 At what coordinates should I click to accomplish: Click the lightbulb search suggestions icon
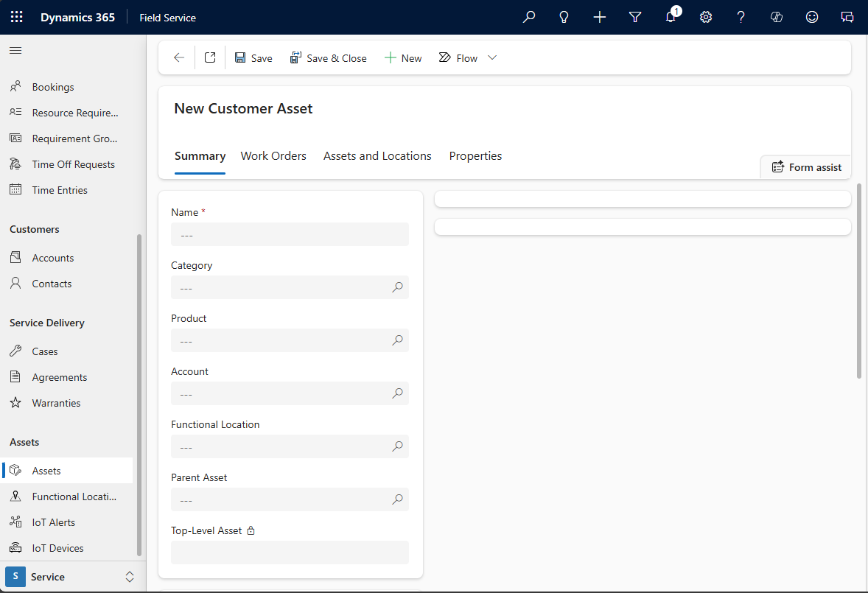(x=564, y=16)
